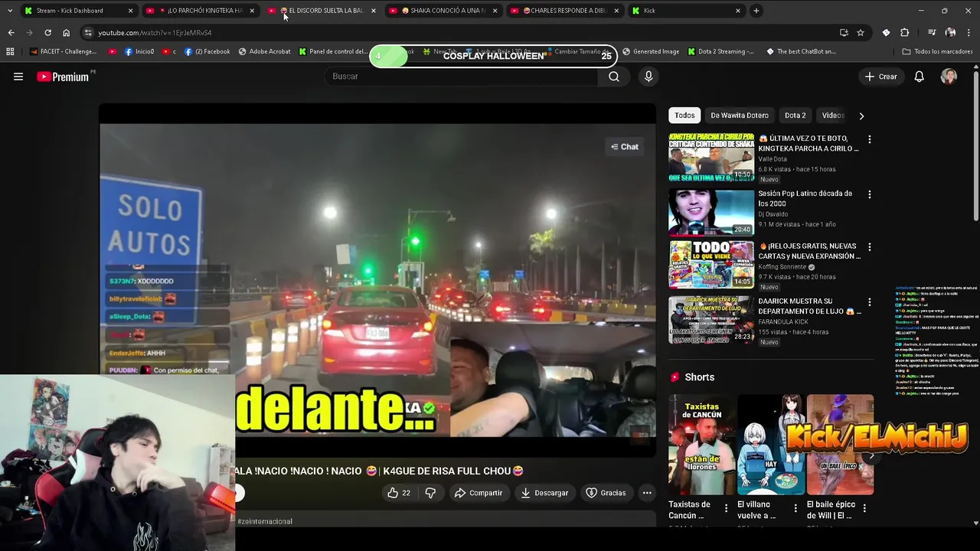Click the YouTube Premium logo
980x551 pixels.
coord(64,77)
